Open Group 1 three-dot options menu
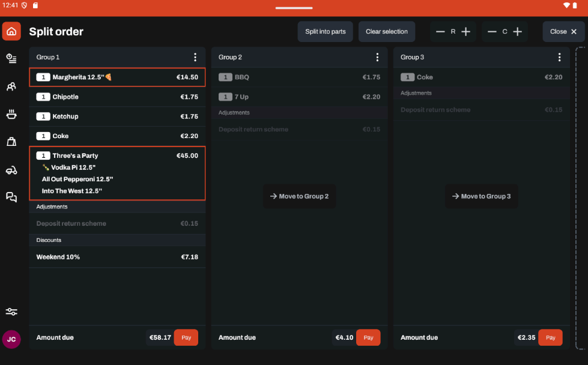 pos(195,58)
